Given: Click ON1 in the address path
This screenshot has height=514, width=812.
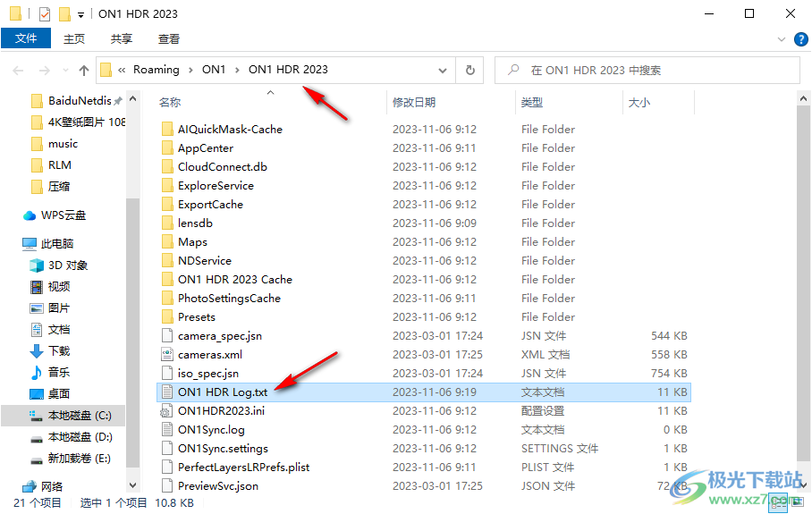Looking at the screenshot, I should point(214,70).
